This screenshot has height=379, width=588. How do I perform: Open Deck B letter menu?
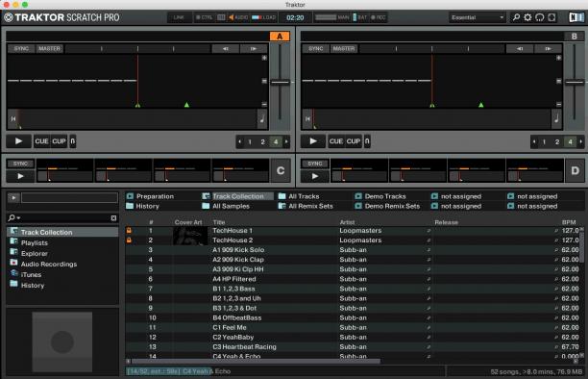click(575, 36)
